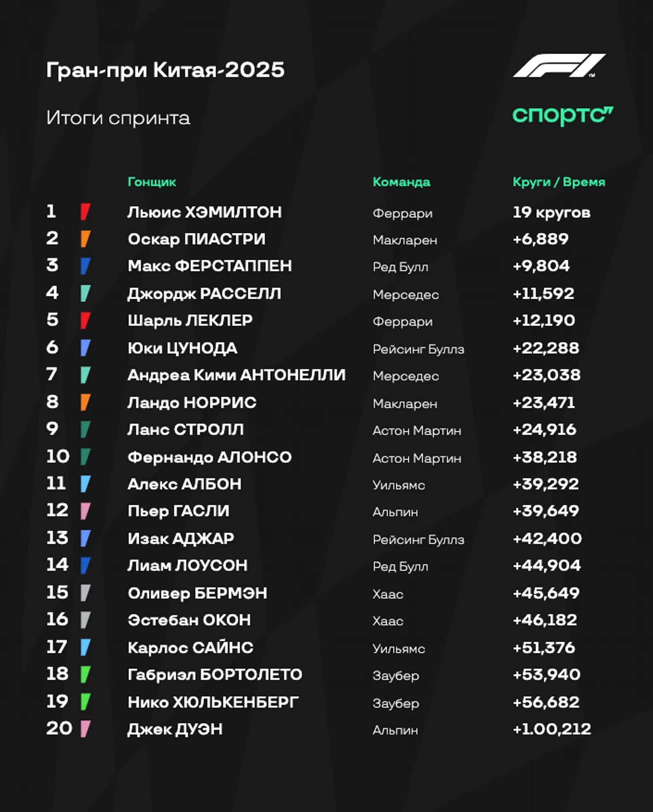Click the Круги / Время column header
Screen dimensions: 653x812
559,182
